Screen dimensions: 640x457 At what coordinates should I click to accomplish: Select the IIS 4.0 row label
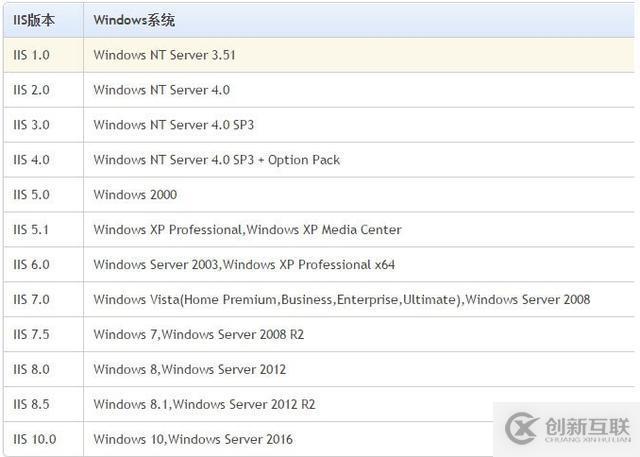click(x=31, y=160)
